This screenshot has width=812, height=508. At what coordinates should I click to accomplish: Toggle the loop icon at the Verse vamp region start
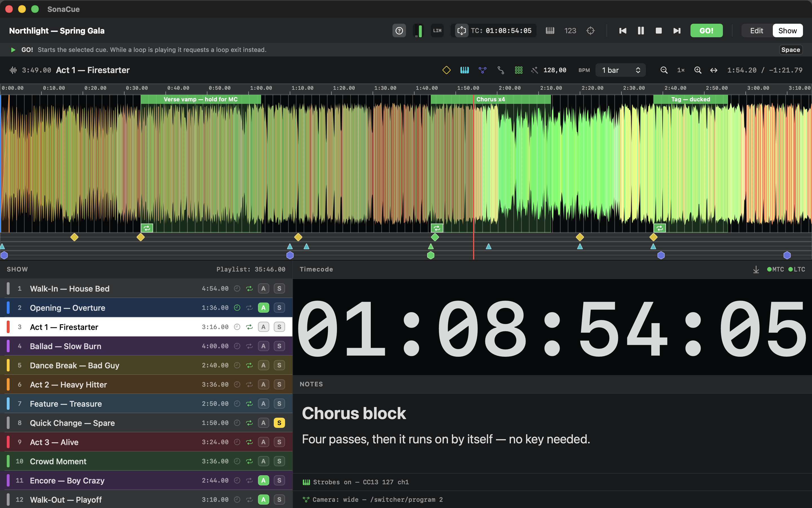147,228
